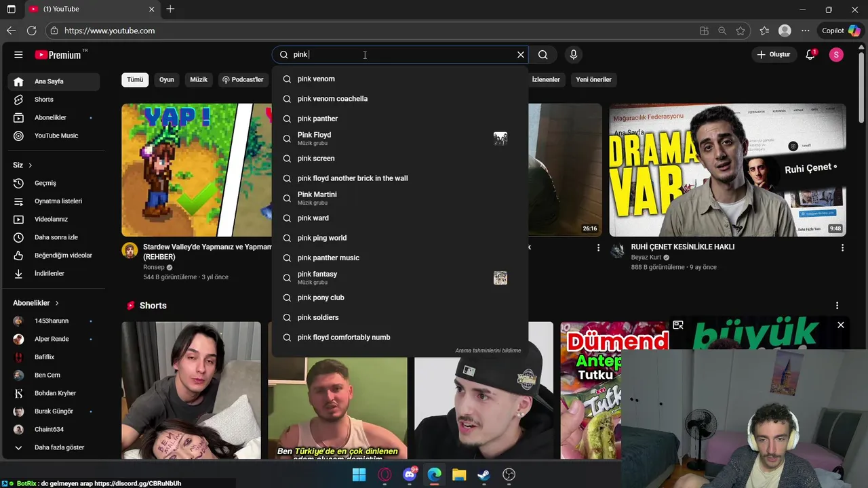Click Arama tahminlerini bildirme link
868x488 pixels.
coord(488,350)
